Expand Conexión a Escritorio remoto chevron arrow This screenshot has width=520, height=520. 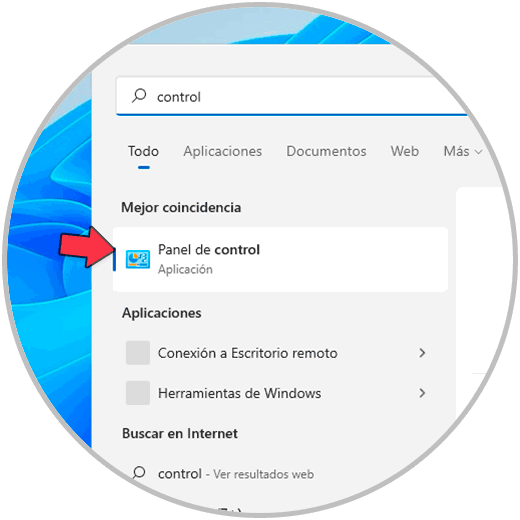click(x=422, y=353)
